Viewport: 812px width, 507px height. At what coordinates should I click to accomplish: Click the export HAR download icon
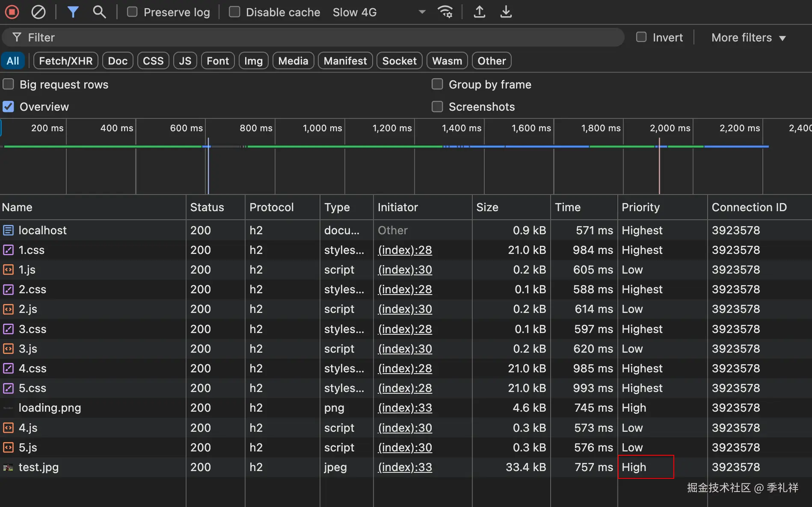506,12
